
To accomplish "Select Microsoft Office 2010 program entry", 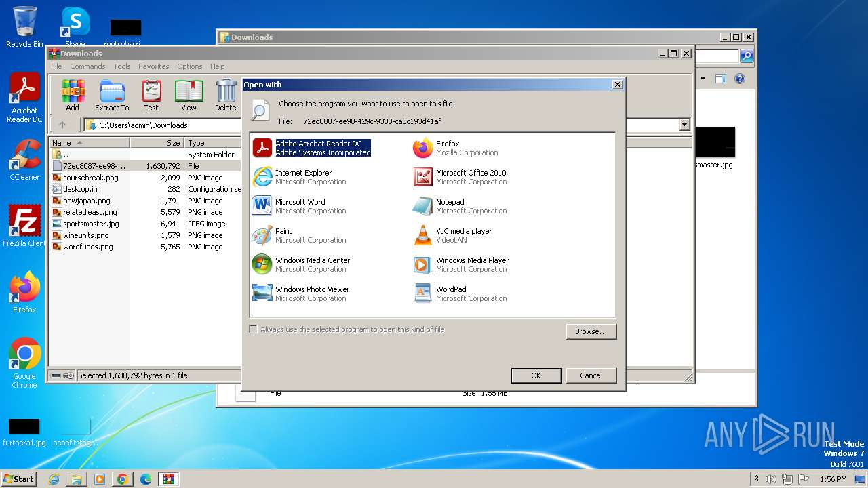I will (x=459, y=177).
